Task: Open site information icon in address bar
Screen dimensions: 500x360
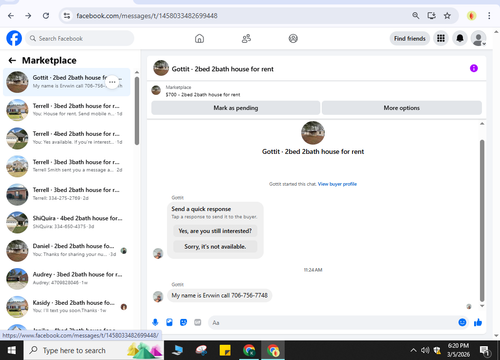Action: pos(67,16)
